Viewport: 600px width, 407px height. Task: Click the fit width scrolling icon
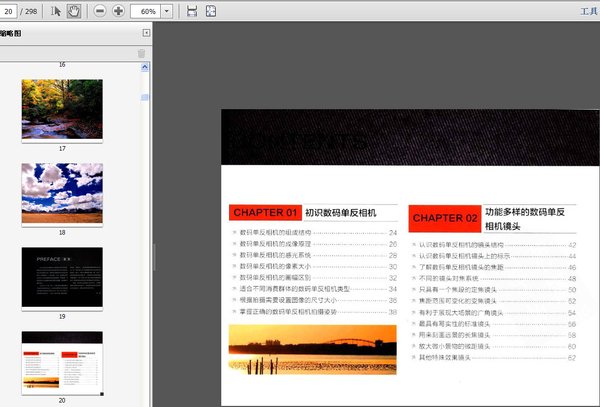(x=191, y=10)
